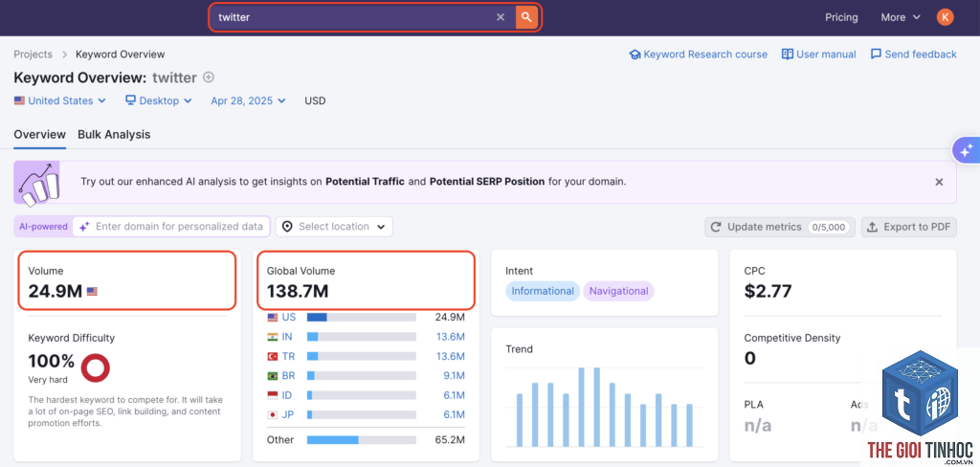This screenshot has height=467, width=980.
Task: Open the Pricing page
Action: [841, 17]
